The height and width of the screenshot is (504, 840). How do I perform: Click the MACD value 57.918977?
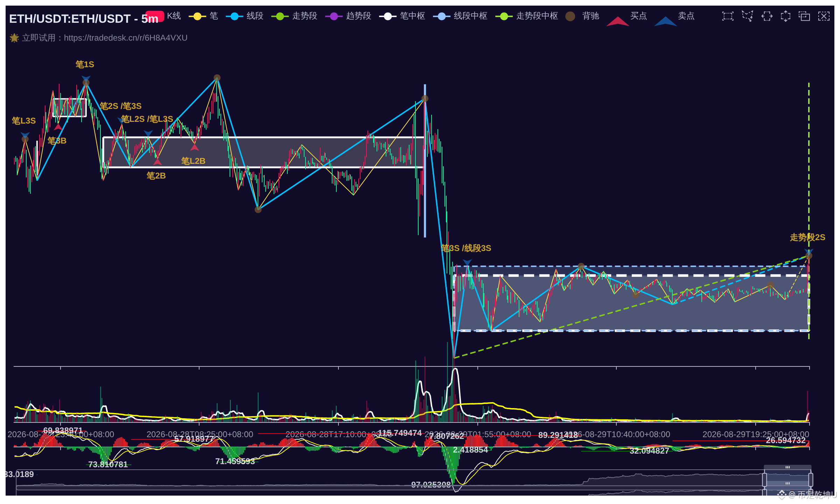click(x=194, y=439)
